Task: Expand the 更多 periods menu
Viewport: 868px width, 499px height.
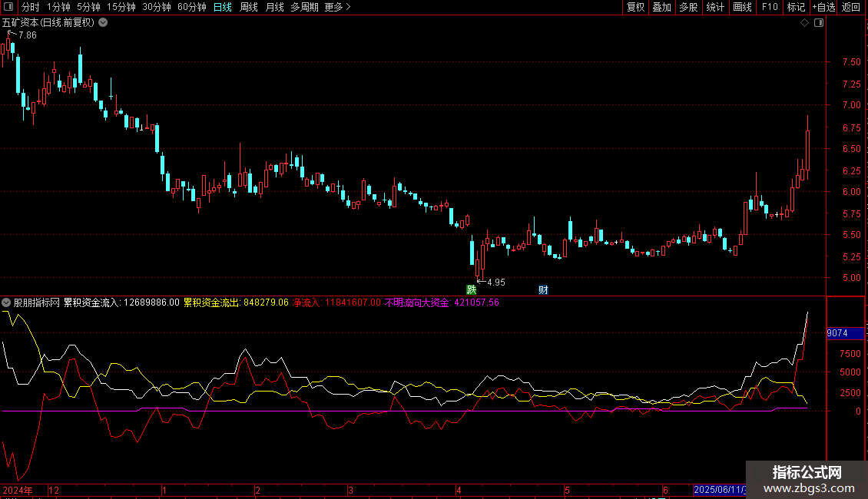Action: (x=338, y=7)
